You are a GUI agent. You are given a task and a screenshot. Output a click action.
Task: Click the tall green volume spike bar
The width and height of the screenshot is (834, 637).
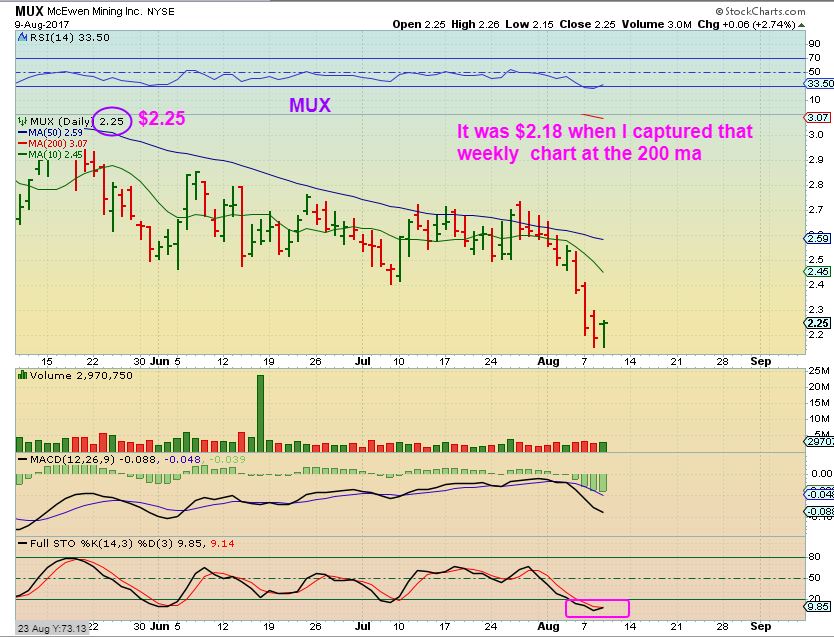260,413
